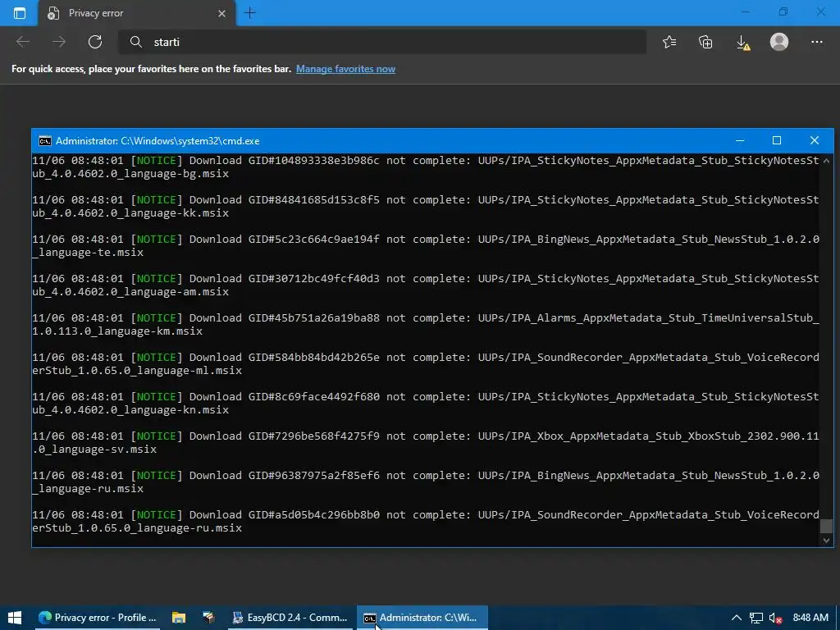The width and height of the screenshot is (840, 630).
Task: Click the .0_language-sv.msix text
Action: pyautogui.click(x=94, y=450)
